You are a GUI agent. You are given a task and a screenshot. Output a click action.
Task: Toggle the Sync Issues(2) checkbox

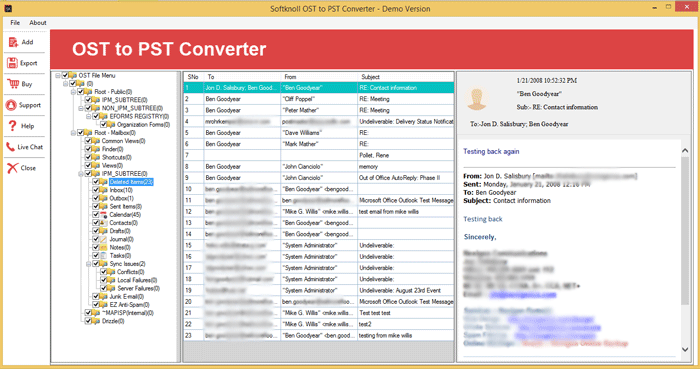[96, 264]
